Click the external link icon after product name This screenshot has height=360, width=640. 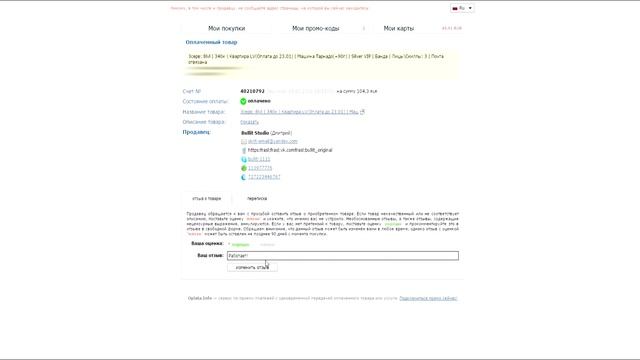pos(362,111)
